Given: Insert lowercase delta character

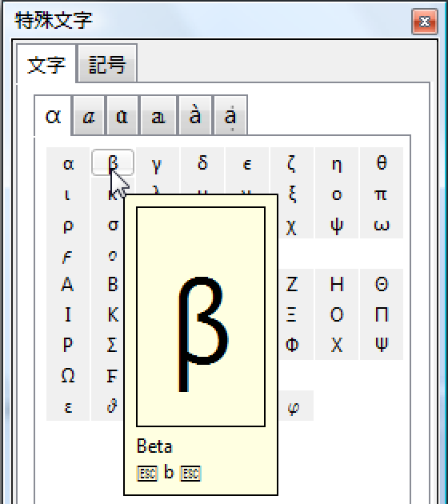Looking at the screenshot, I should click(202, 162).
